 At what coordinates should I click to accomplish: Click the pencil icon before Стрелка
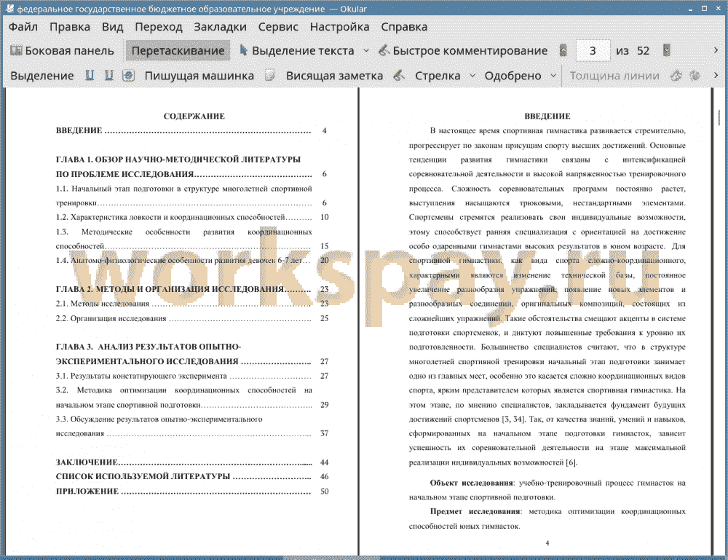tap(399, 75)
